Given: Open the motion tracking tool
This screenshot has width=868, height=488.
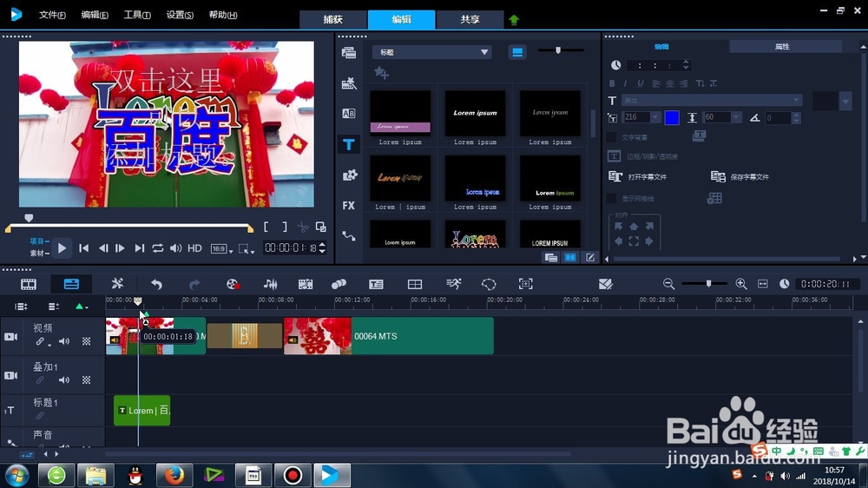Looking at the screenshot, I should (x=339, y=284).
